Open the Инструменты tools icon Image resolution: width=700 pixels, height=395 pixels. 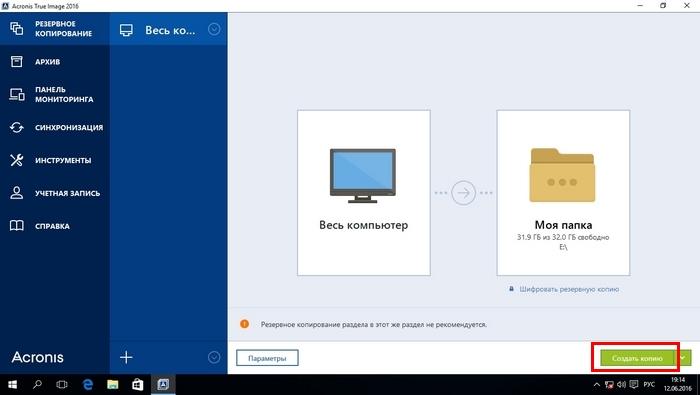click(x=17, y=160)
